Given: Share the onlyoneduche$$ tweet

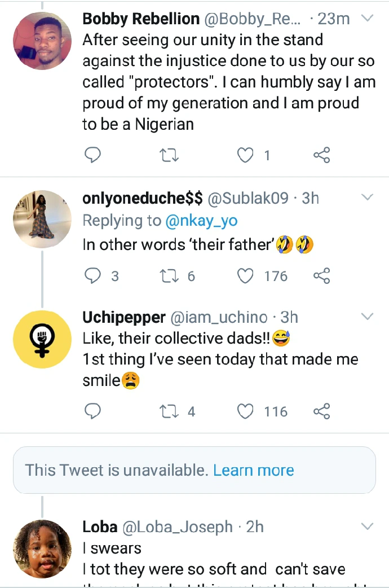Looking at the screenshot, I should click(321, 276).
